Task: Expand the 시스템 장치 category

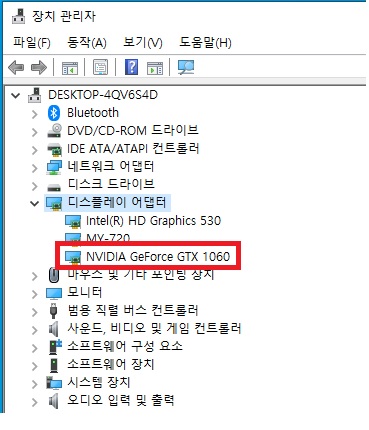Action: 35,384
